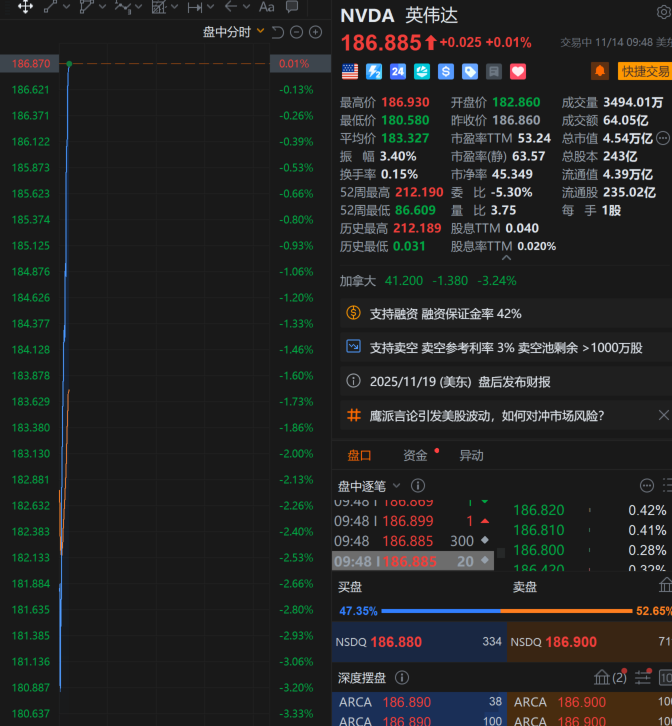Click the comment bubble tool
672x726 pixels.
290,7
